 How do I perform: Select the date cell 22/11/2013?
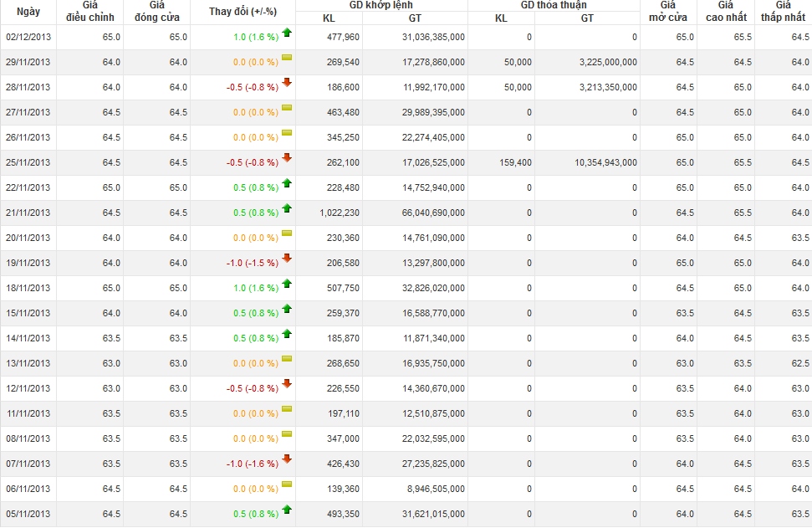(28, 187)
